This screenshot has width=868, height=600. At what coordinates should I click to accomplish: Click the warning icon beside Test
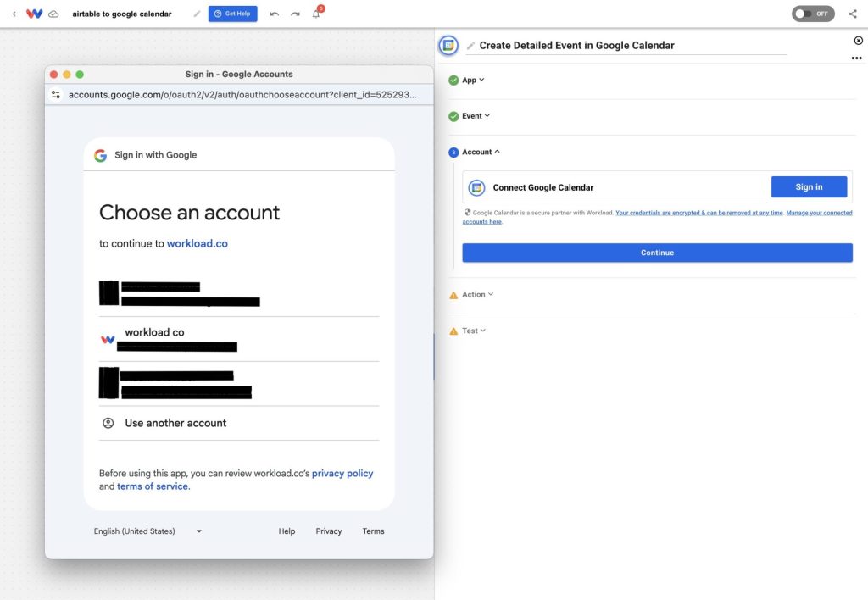(x=453, y=331)
